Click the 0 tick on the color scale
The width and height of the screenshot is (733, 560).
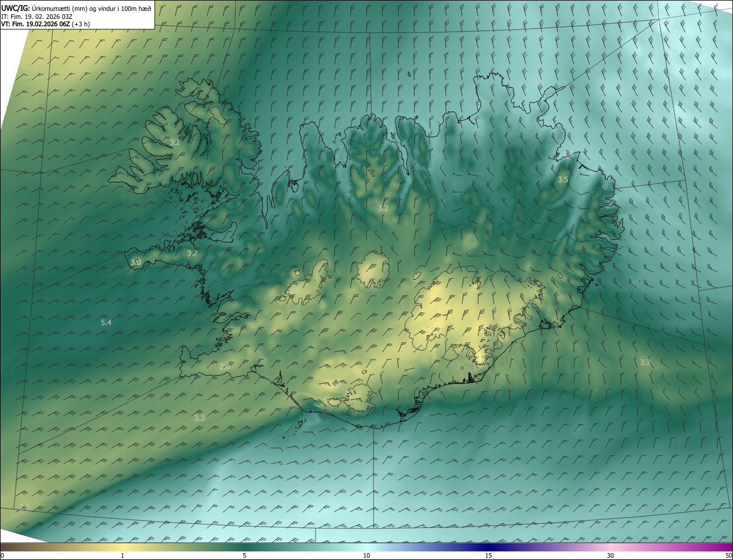click(2, 555)
